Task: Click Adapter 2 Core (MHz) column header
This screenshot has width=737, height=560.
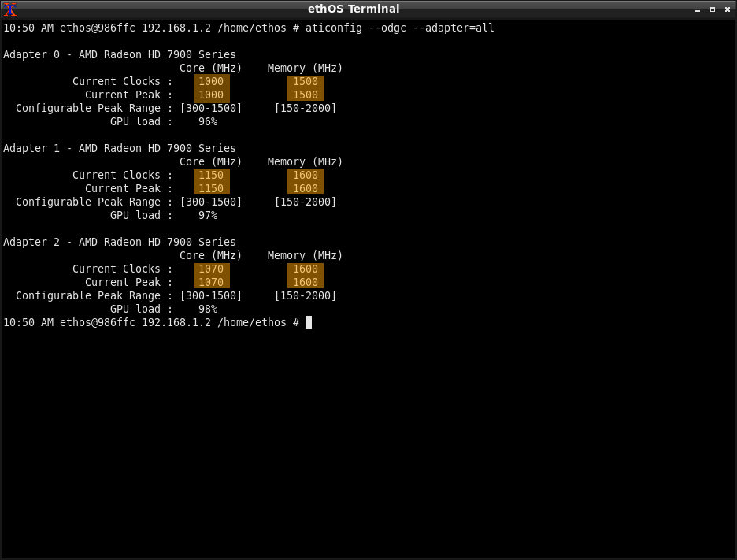Action: 210,255
